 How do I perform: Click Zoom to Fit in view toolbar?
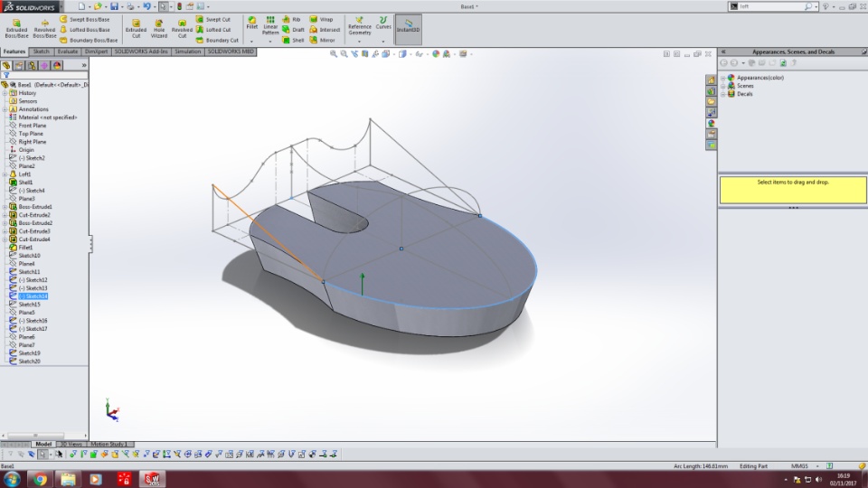coord(334,53)
